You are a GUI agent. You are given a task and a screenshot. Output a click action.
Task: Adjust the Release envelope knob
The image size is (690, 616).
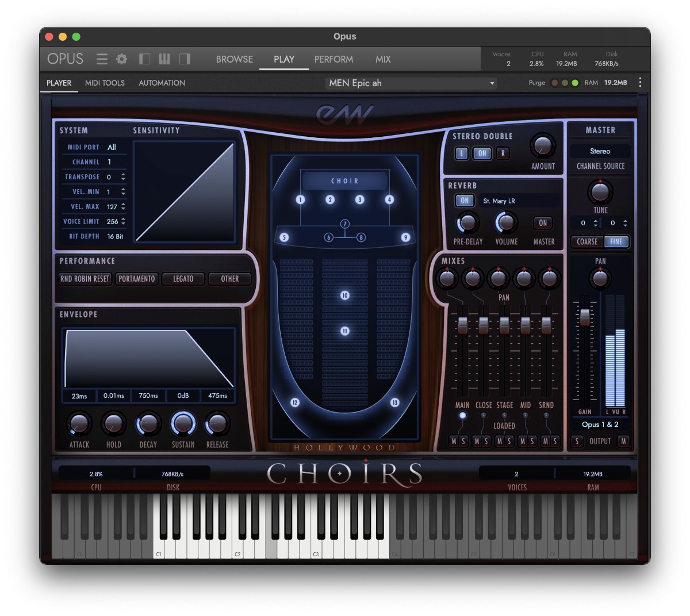point(217,424)
